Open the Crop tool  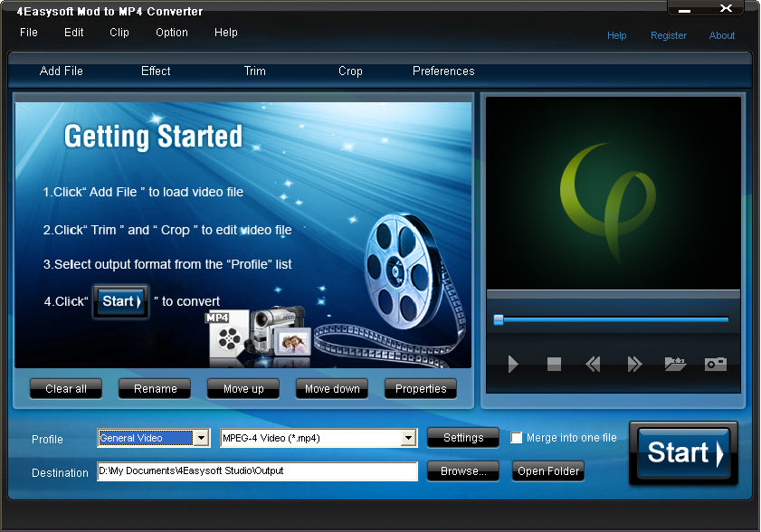pos(350,71)
